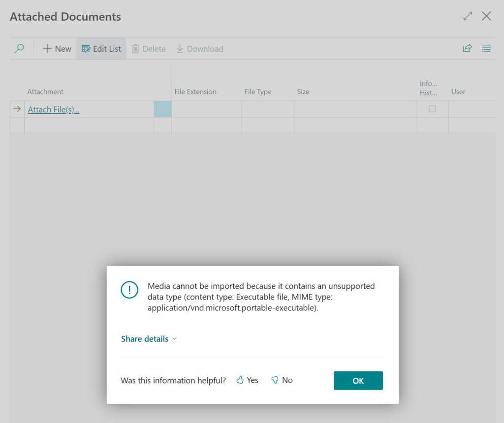Click the Size column header
Viewport: 504px width, 423px height.
pyautogui.click(x=303, y=91)
